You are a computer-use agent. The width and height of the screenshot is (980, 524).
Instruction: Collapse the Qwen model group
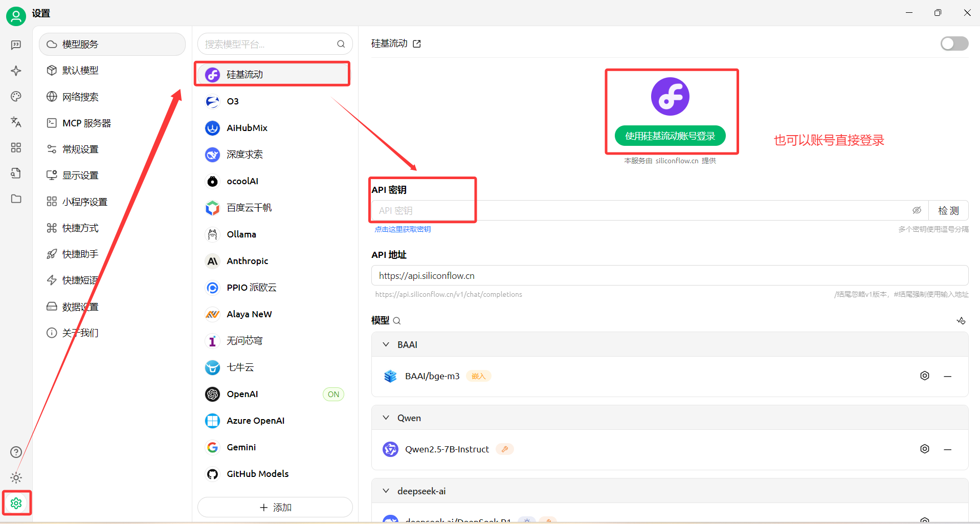pyautogui.click(x=386, y=418)
